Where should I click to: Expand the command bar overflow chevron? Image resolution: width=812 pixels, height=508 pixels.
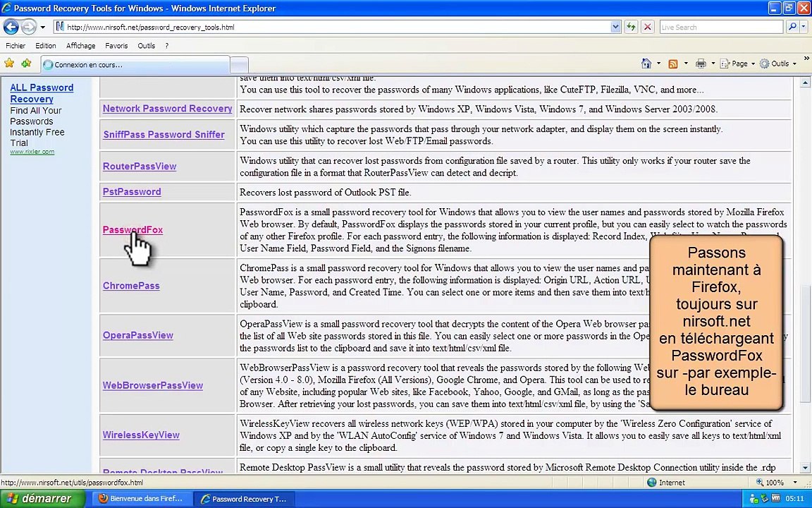click(806, 59)
